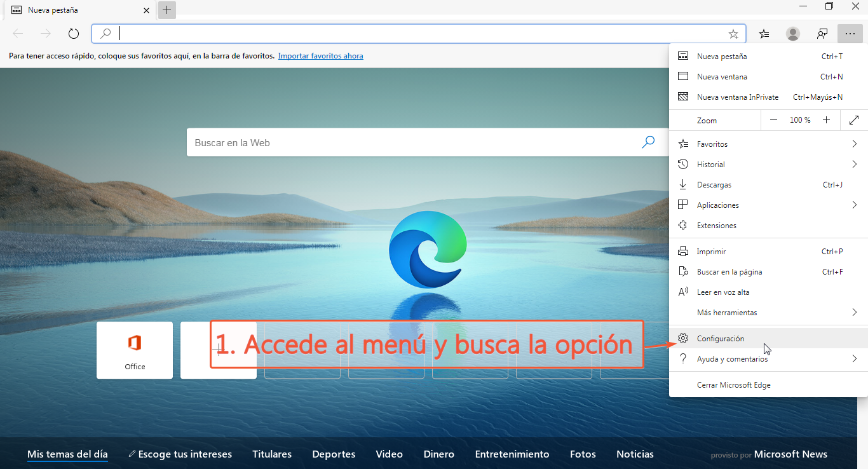Open Configuración from the menu
Image resolution: width=868 pixels, height=469 pixels.
point(768,339)
